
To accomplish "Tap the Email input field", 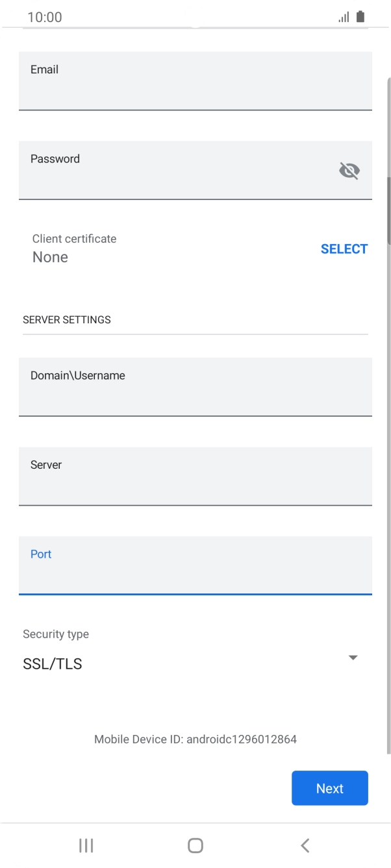I will [195, 81].
